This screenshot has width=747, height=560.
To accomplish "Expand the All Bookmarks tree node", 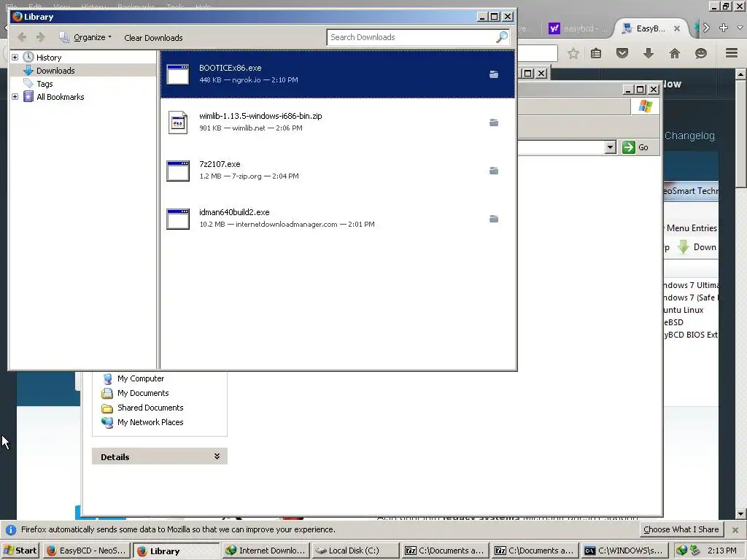I will click(15, 97).
